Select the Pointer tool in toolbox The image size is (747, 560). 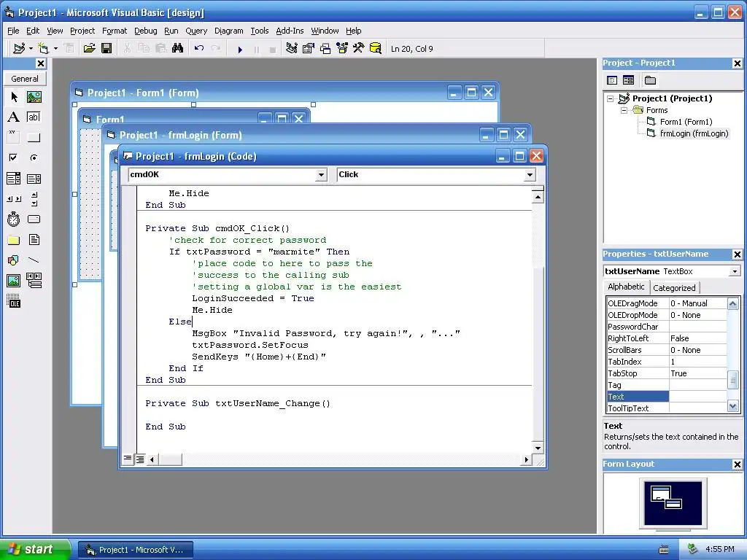[14, 97]
